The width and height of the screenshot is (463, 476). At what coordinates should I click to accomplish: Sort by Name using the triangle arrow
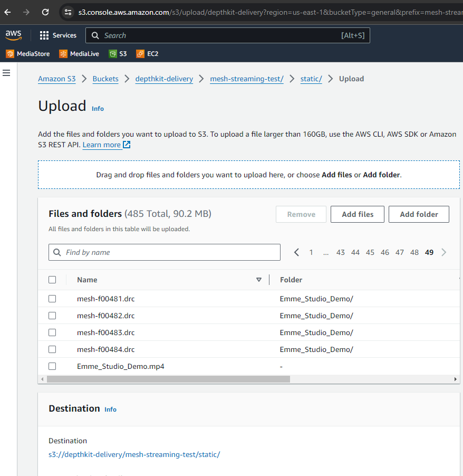click(x=259, y=280)
